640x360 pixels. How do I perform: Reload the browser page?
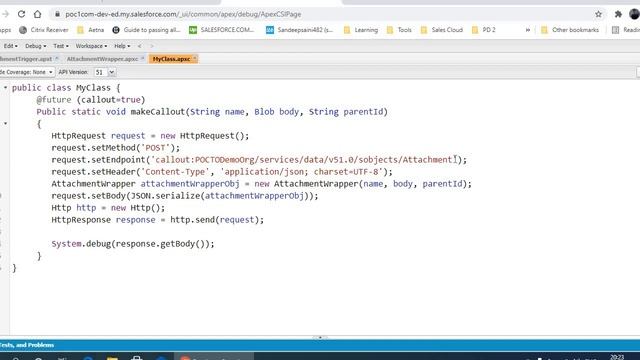coord(21,14)
